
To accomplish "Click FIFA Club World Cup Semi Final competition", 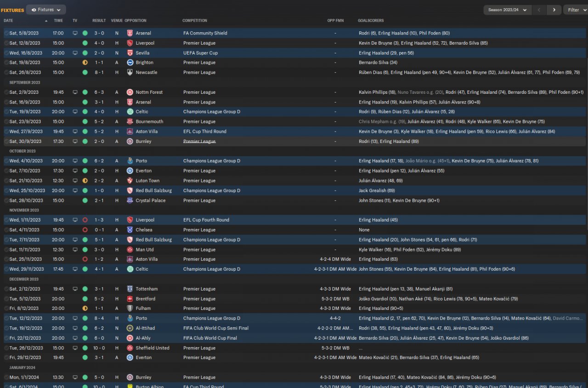I will pos(216,328).
